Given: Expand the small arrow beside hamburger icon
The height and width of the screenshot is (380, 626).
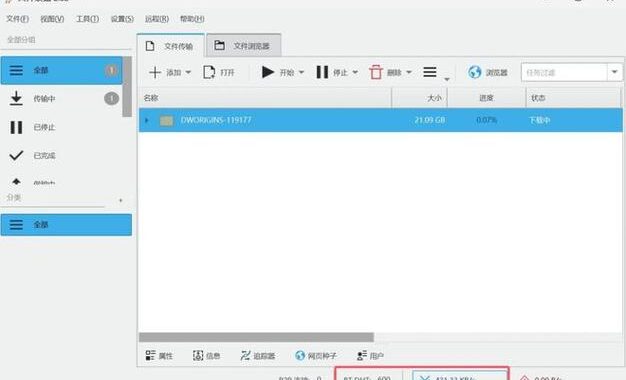Looking at the screenshot, I should click(x=447, y=79).
